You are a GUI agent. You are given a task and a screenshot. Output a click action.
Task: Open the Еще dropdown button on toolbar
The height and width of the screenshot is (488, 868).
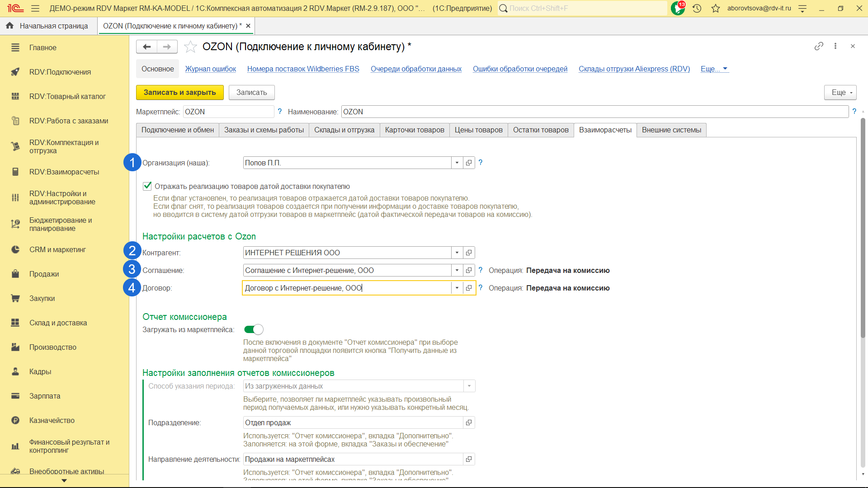coord(840,92)
